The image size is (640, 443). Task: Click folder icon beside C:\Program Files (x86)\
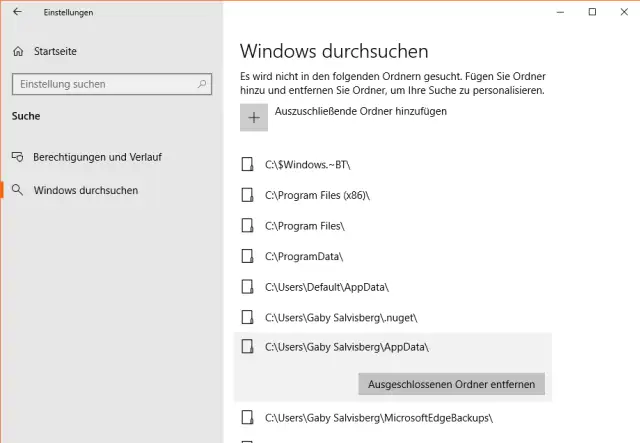click(x=248, y=194)
